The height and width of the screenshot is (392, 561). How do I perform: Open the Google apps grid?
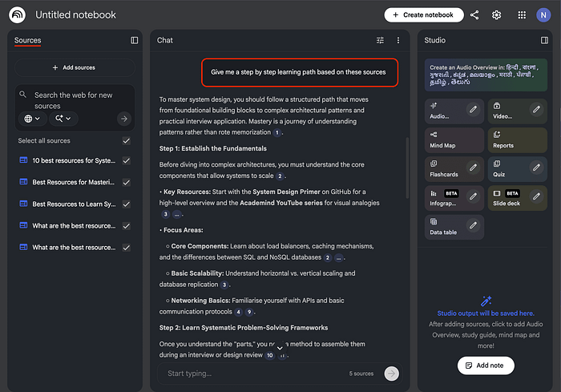522,14
